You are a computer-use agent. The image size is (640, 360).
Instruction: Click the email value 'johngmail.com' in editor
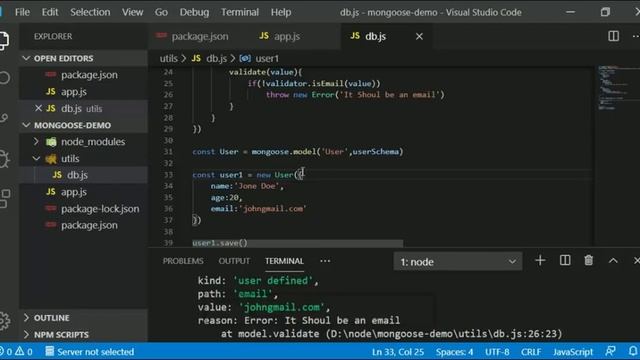(x=273, y=209)
